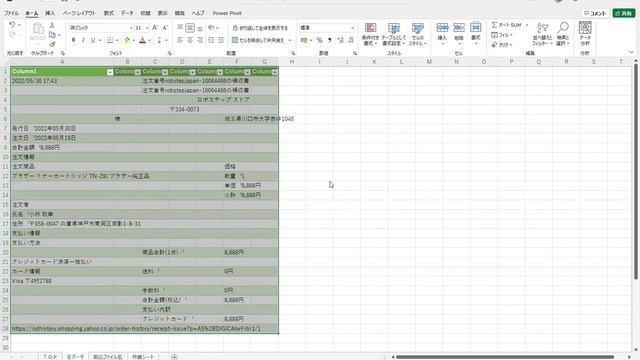Click the Orientation text angle icon
The width and height of the screenshot is (640, 360).
point(211,28)
